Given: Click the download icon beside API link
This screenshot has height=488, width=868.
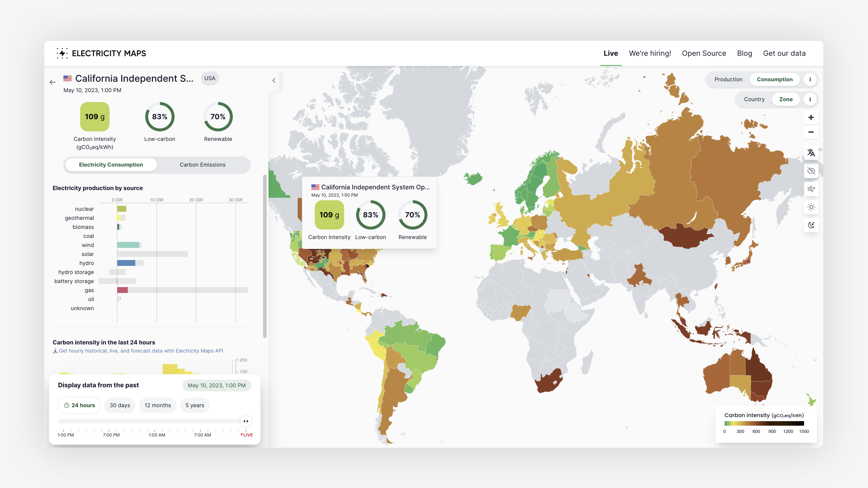Looking at the screenshot, I should (x=55, y=351).
